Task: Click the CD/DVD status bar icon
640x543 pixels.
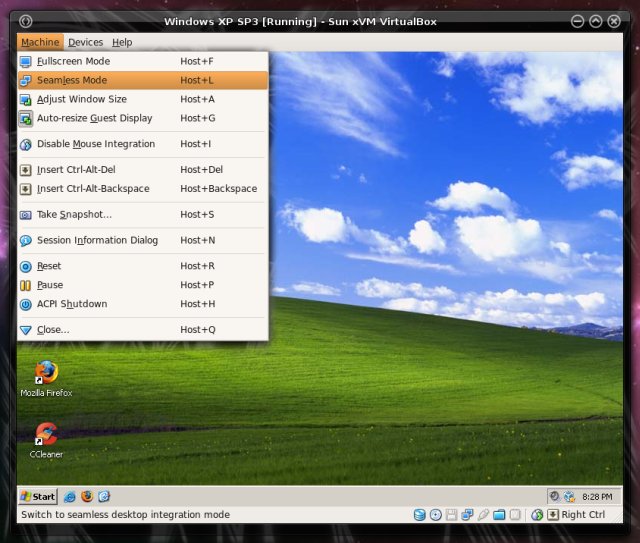Action: click(436, 515)
